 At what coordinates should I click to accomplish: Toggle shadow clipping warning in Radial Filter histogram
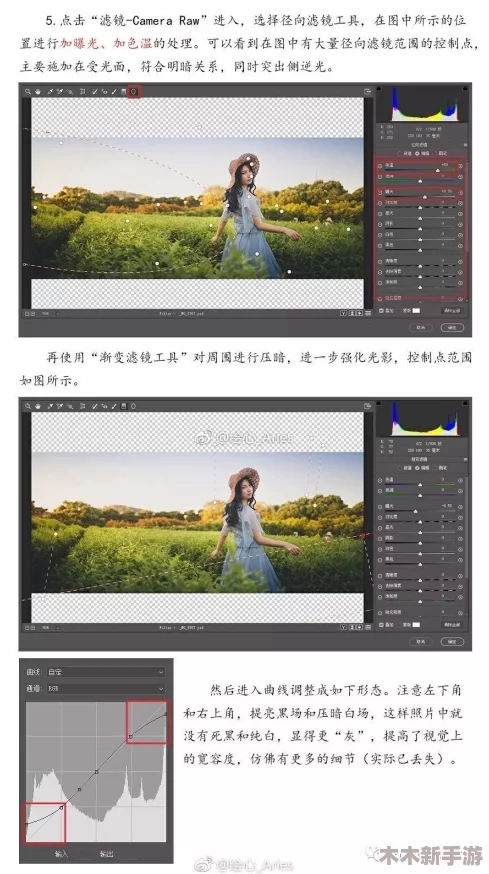(379, 89)
